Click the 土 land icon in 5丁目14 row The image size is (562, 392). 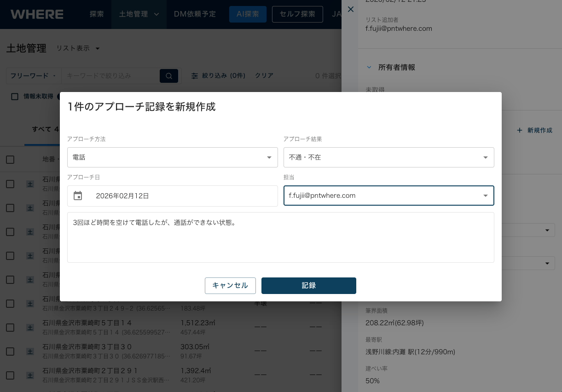click(x=30, y=328)
